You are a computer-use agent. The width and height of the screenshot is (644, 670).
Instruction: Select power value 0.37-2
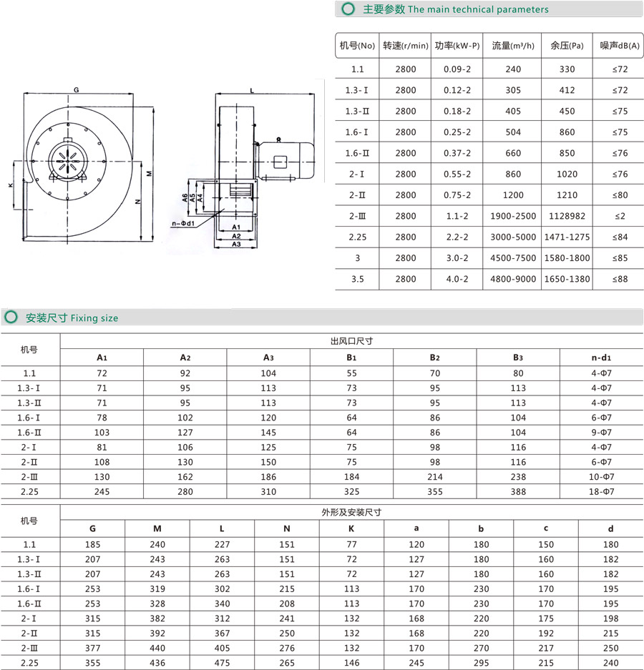pos(457,153)
